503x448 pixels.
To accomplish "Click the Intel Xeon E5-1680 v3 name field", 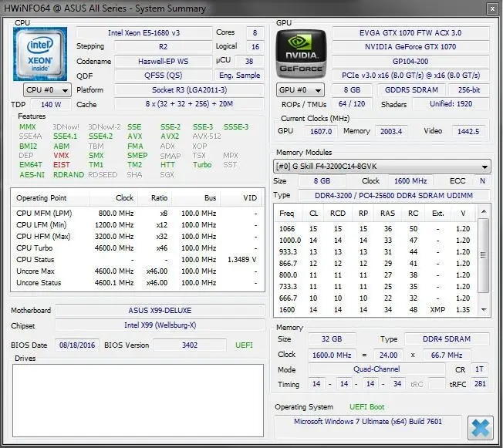I will pyautogui.click(x=144, y=32).
